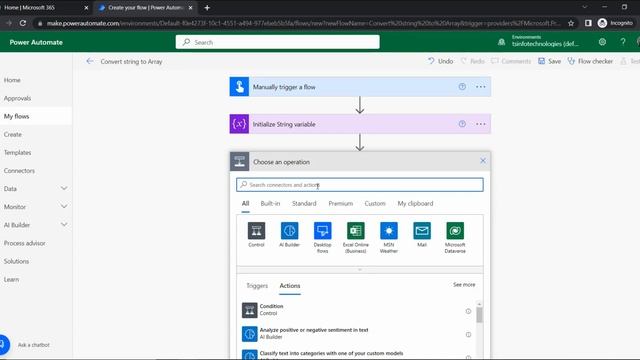
Task: Expand the Monitor menu in sidebar
Action: (x=64, y=207)
